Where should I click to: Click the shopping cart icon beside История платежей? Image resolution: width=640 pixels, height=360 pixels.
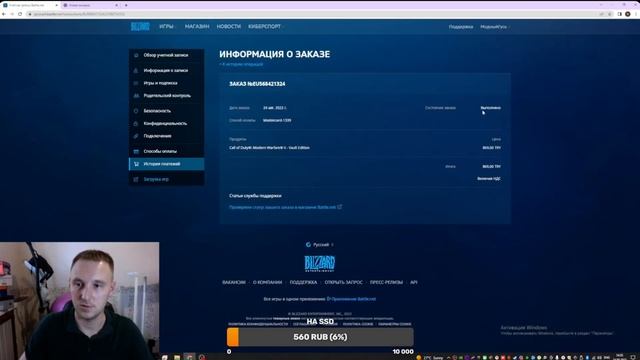(x=136, y=164)
